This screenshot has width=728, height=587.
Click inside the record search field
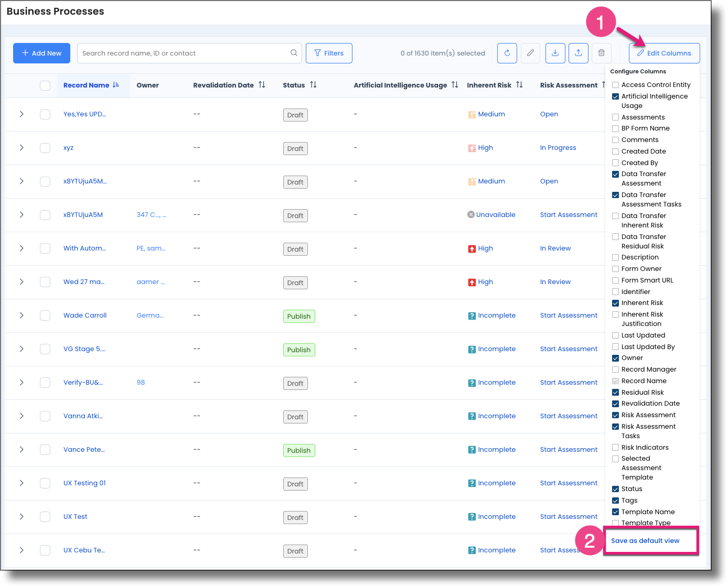184,53
